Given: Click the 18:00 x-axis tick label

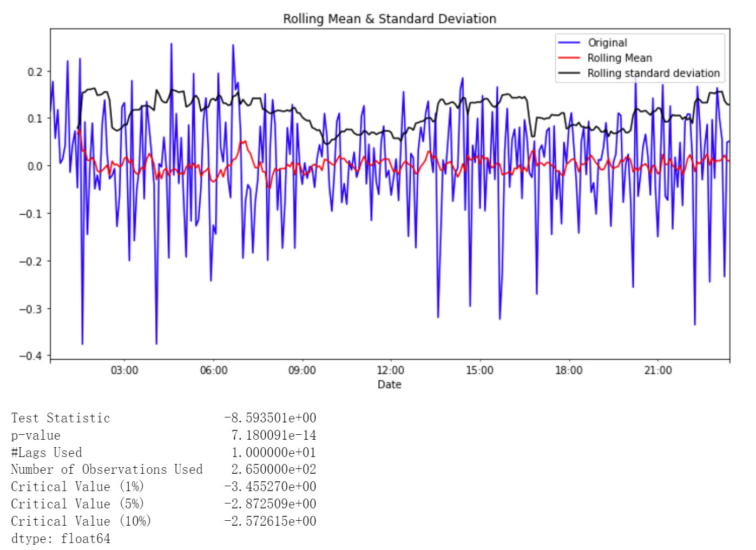Looking at the screenshot, I should (x=569, y=370).
